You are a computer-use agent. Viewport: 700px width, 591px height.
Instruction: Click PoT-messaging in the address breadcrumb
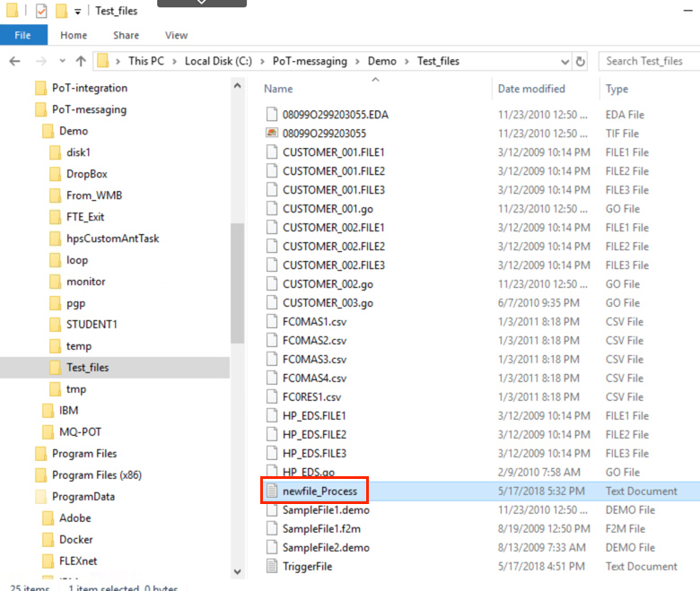point(310,61)
